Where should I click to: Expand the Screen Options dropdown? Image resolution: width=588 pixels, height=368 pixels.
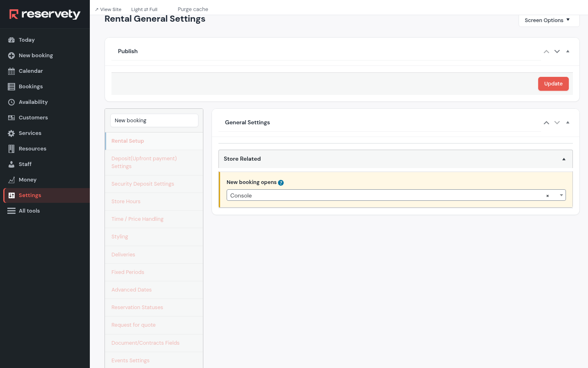pyautogui.click(x=549, y=20)
